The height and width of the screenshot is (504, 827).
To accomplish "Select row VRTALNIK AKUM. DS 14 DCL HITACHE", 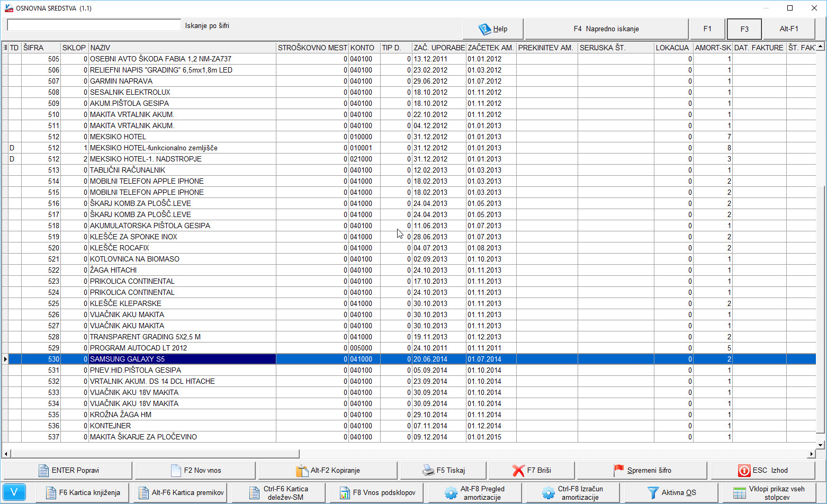I will point(409,381).
